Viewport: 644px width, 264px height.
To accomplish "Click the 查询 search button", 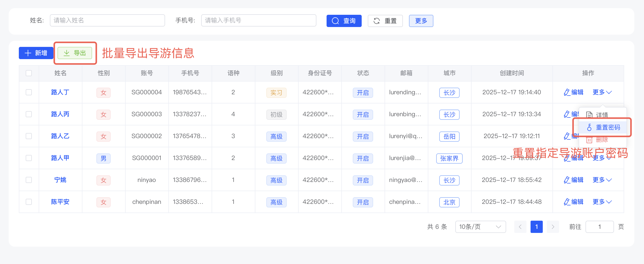I will pos(344,21).
